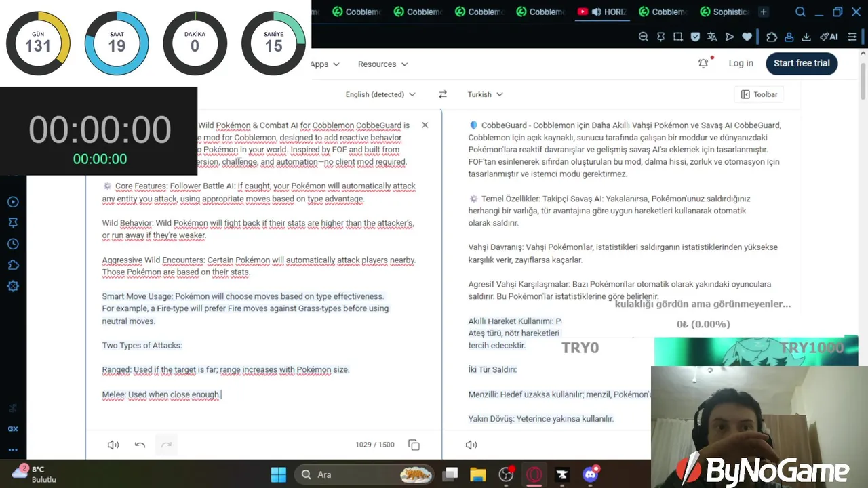Image resolution: width=868 pixels, height=488 pixels.
Task: Open the English (detected) source language dropdown
Action: (380, 94)
